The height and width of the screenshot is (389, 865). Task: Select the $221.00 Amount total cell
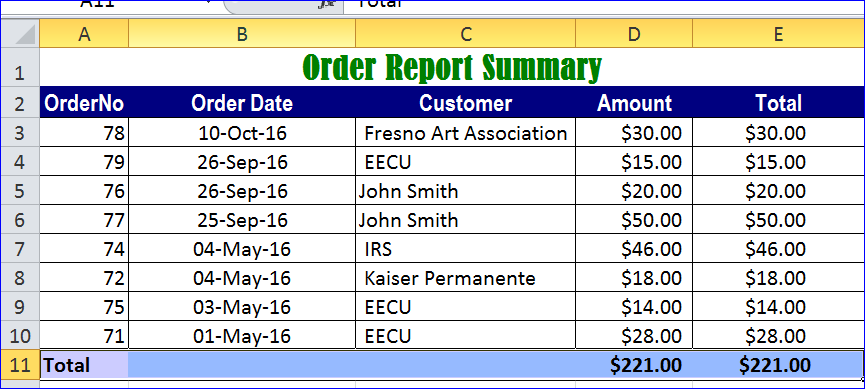coord(634,365)
